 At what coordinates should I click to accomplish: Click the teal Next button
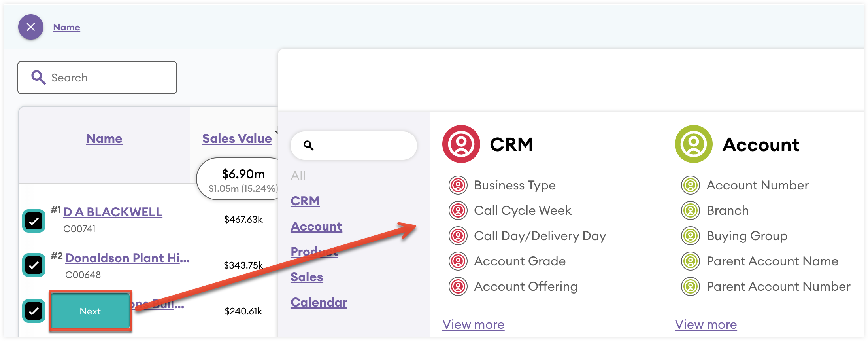tap(90, 311)
